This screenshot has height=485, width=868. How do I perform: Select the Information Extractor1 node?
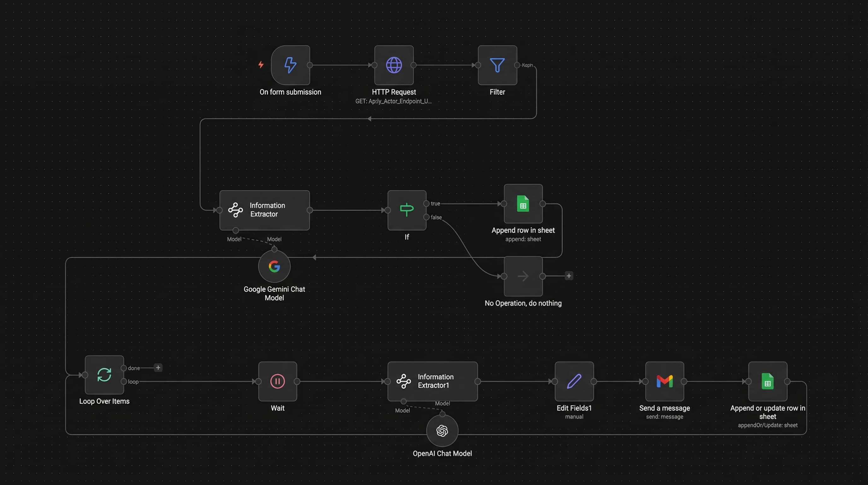432,381
